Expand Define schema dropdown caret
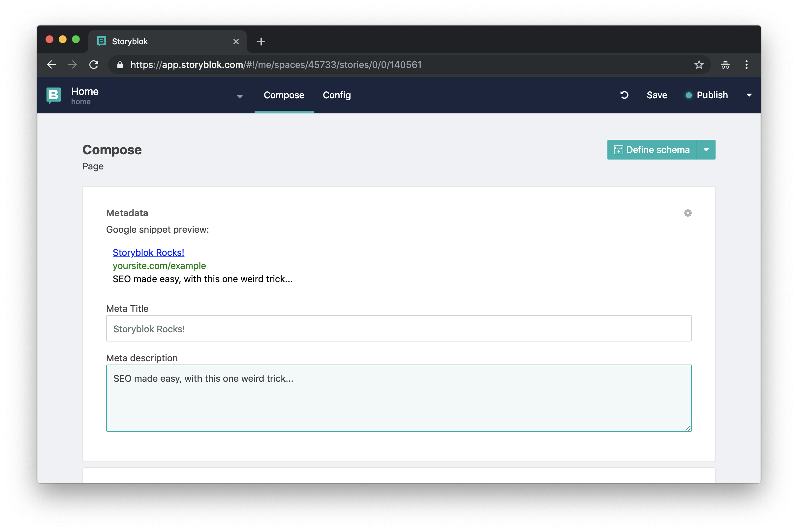Image resolution: width=798 pixels, height=532 pixels. (706, 150)
